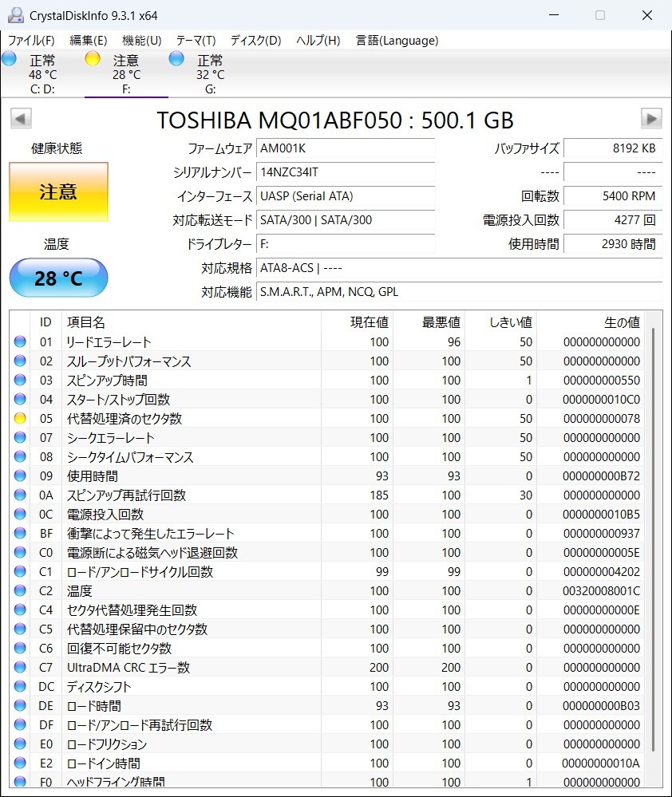Click status orb of row 0A スピンアップ再試行回数
672x797 pixels.
pyautogui.click(x=20, y=495)
